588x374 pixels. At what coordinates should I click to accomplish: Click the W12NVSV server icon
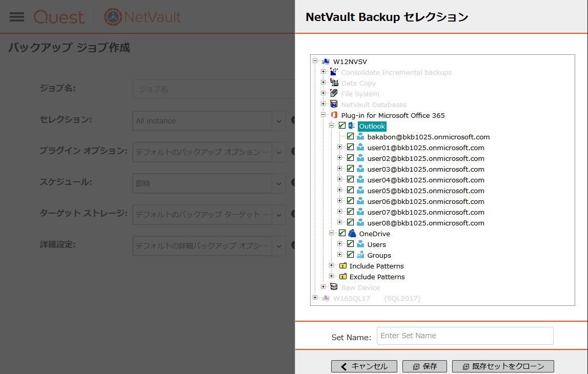pyautogui.click(x=326, y=61)
